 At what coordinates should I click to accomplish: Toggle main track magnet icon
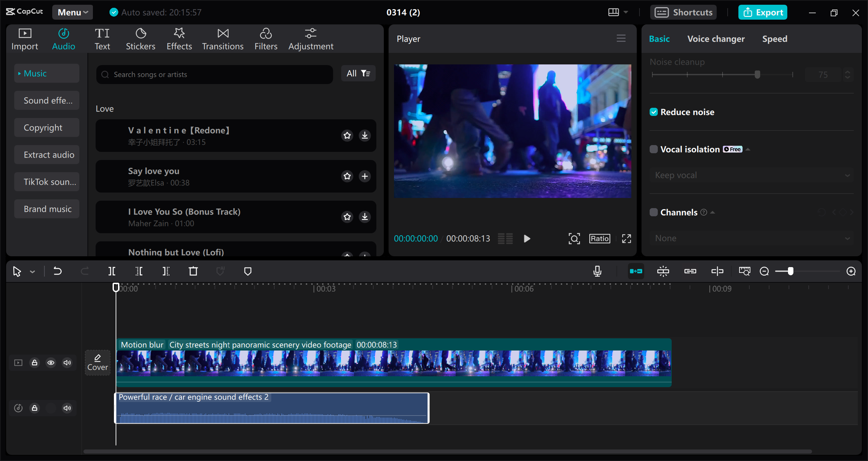point(636,271)
